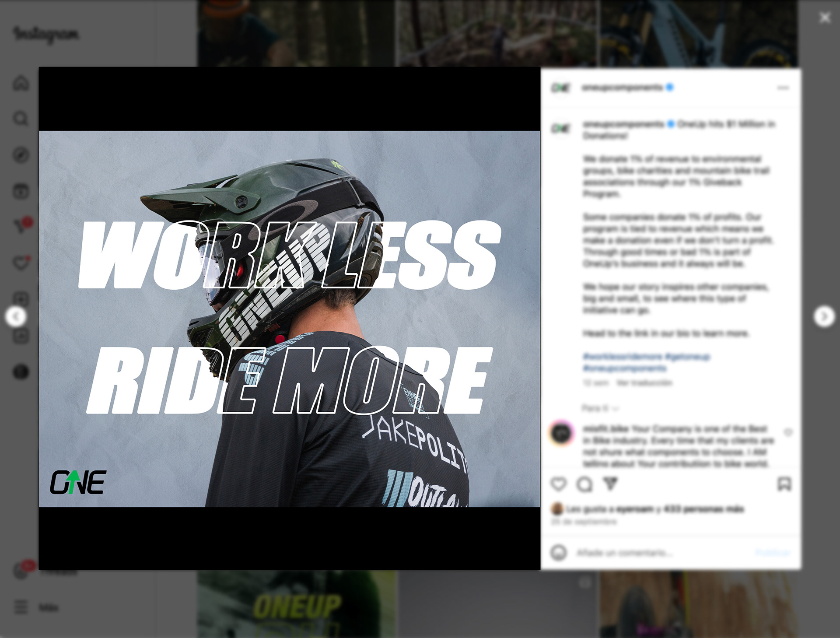Open Reels icon in sidebar
The height and width of the screenshot is (638, 840).
pyautogui.click(x=21, y=191)
